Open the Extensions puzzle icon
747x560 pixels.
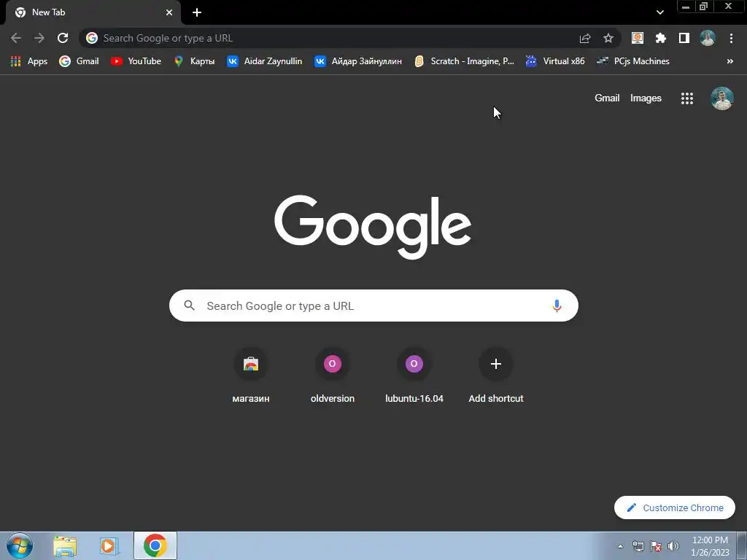(x=661, y=38)
